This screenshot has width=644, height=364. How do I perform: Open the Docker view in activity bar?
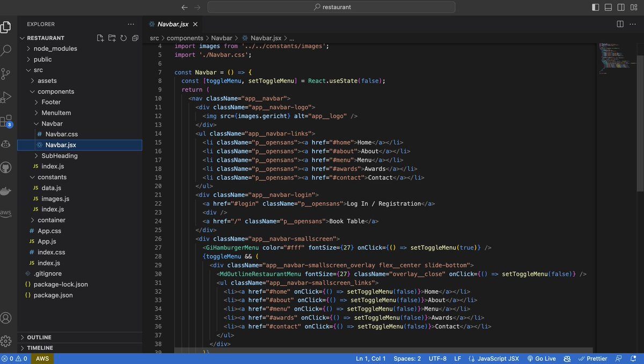[x=6, y=190]
